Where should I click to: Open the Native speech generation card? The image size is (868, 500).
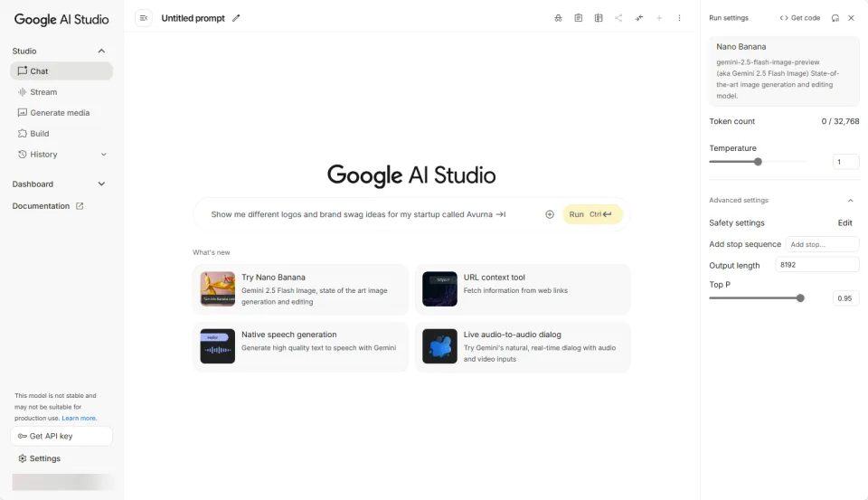(x=300, y=346)
